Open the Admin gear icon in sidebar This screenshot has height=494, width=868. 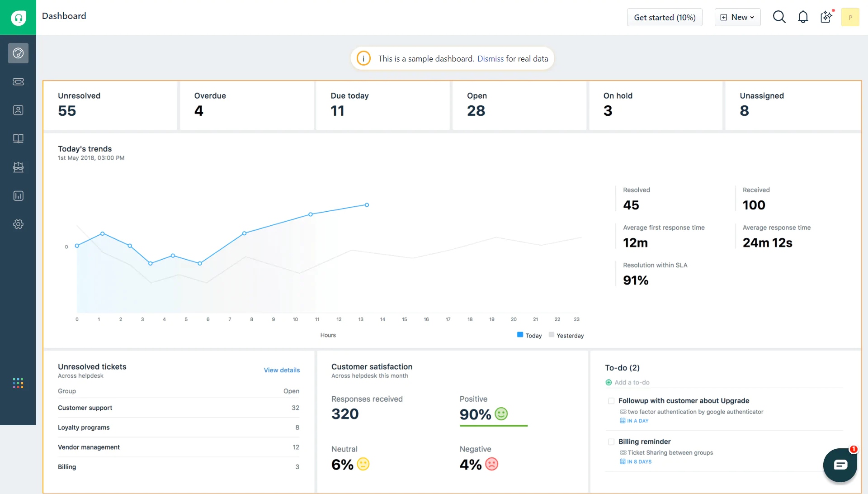pyautogui.click(x=18, y=224)
